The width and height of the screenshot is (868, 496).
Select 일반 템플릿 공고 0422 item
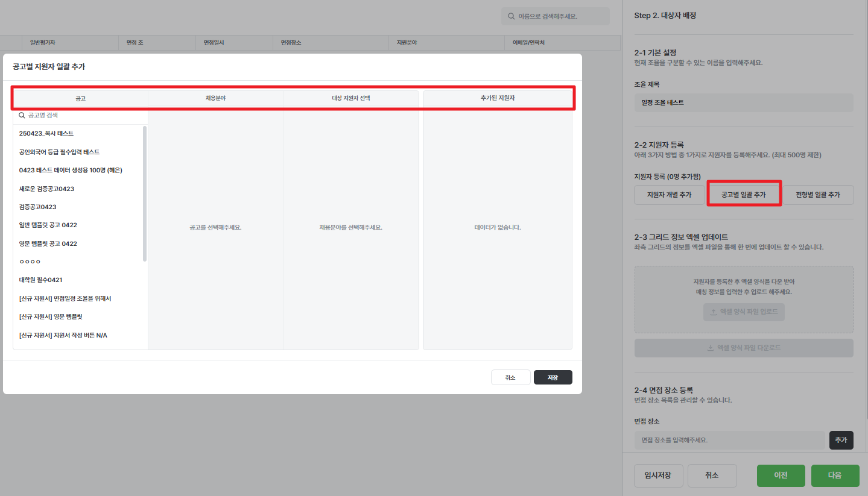point(48,225)
